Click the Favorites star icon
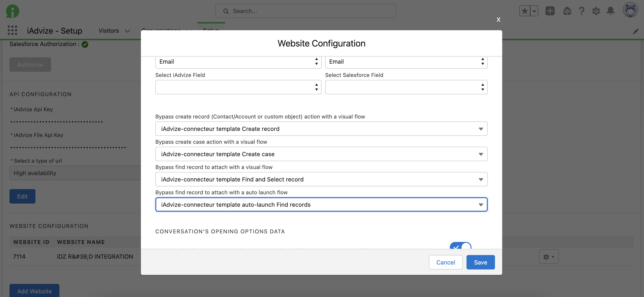Viewport: 644px width, 297px height. (x=525, y=11)
